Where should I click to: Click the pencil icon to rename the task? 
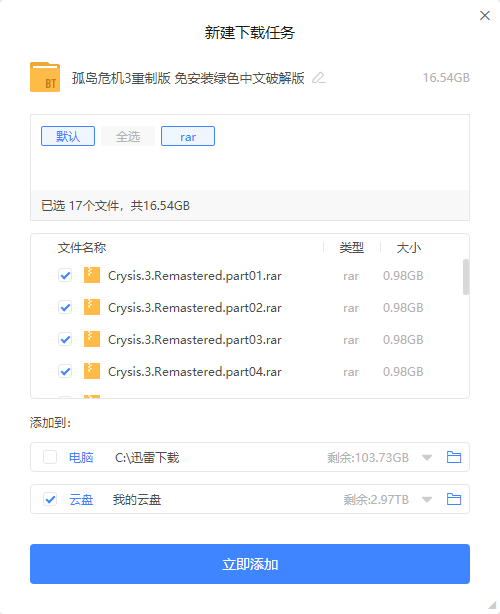point(319,78)
